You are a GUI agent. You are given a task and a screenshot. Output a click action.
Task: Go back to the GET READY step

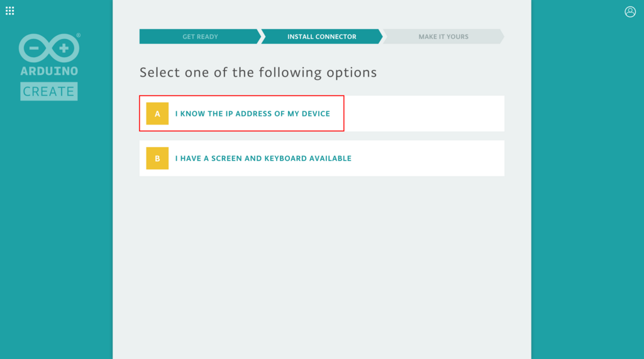point(200,36)
